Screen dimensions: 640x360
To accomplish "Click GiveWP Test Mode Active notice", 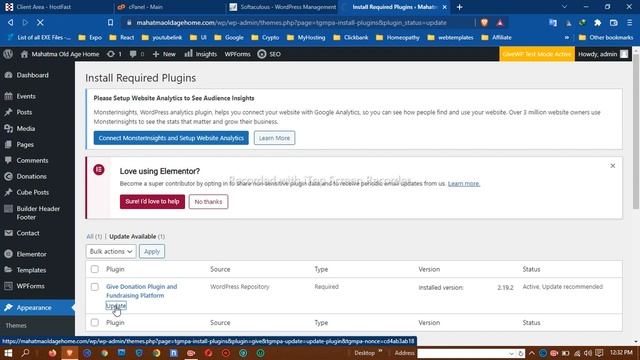I will tap(537, 54).
